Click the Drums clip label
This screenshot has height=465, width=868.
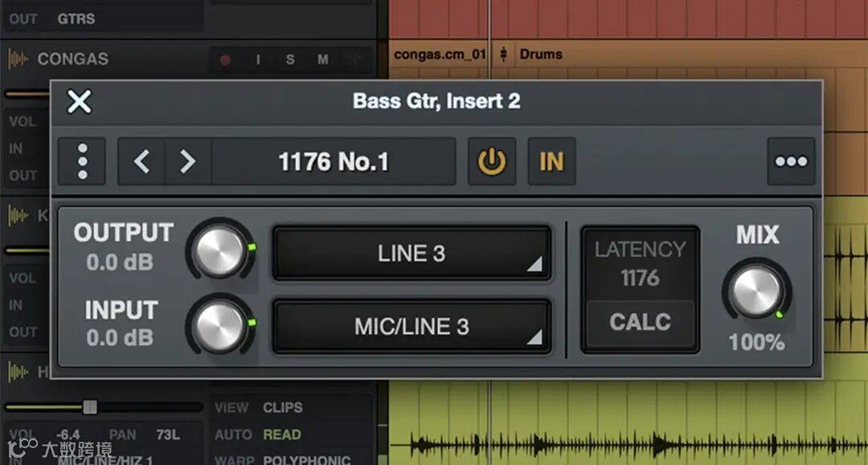pos(541,54)
